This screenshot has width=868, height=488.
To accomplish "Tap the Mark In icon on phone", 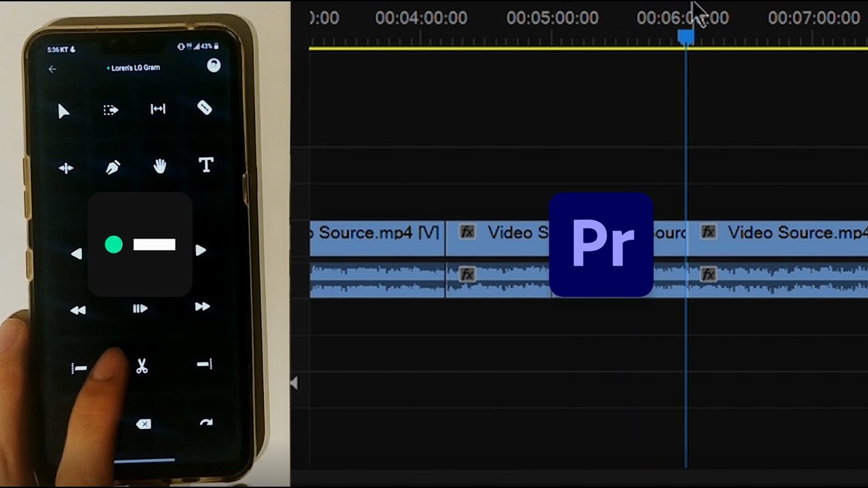I will pos(79,368).
